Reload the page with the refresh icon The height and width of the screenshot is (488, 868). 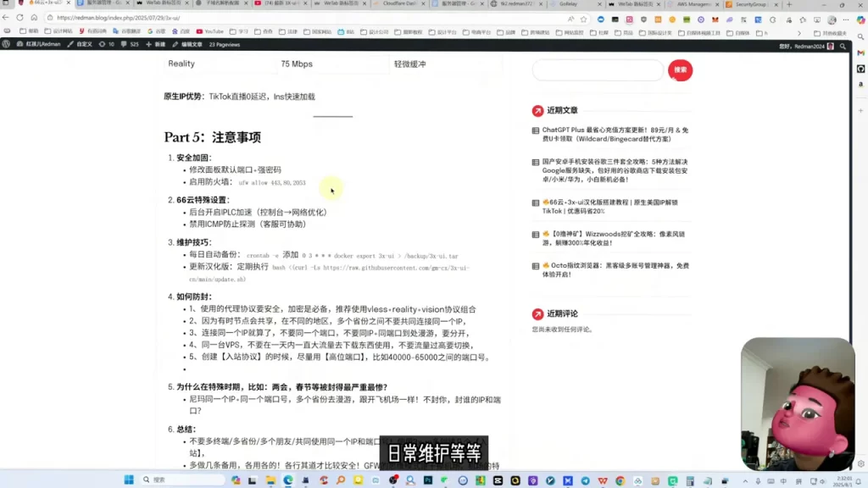20,18
